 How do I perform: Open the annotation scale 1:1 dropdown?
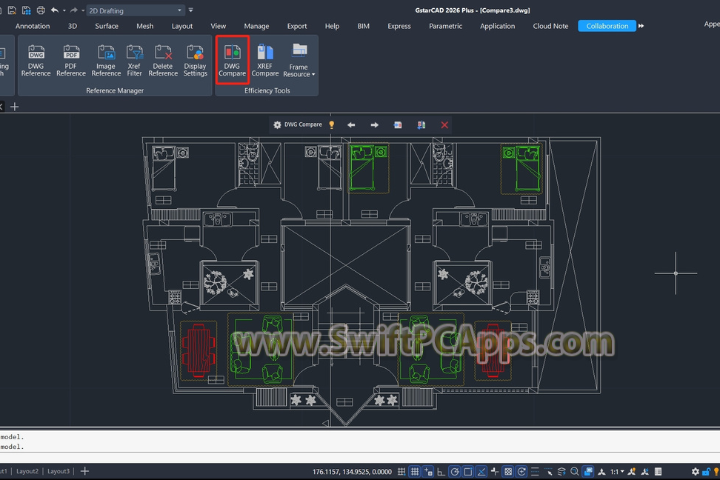click(x=617, y=472)
